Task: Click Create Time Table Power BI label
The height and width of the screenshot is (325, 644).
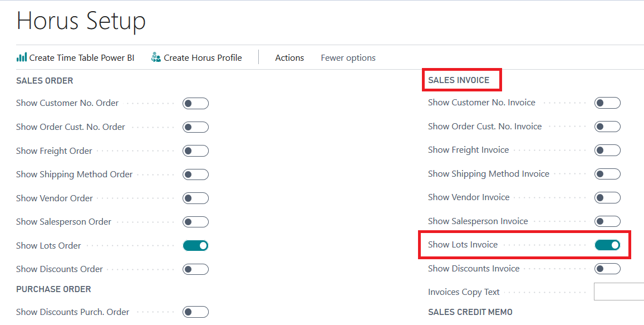Action: pyautogui.click(x=82, y=57)
